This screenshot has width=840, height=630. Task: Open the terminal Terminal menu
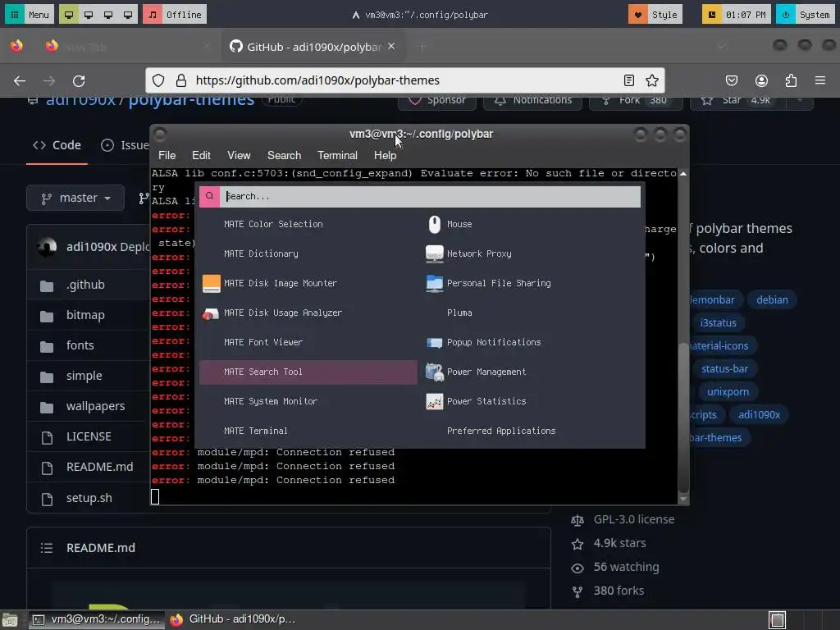tap(337, 155)
